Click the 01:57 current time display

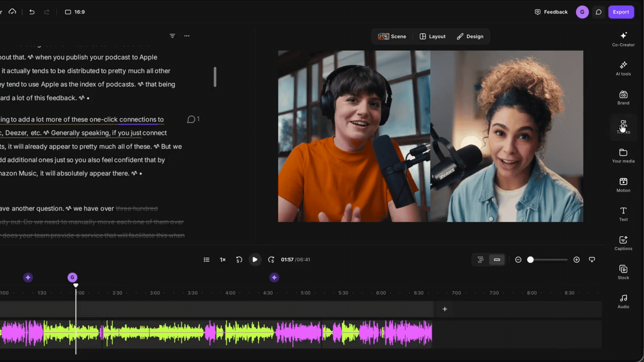pos(287,260)
